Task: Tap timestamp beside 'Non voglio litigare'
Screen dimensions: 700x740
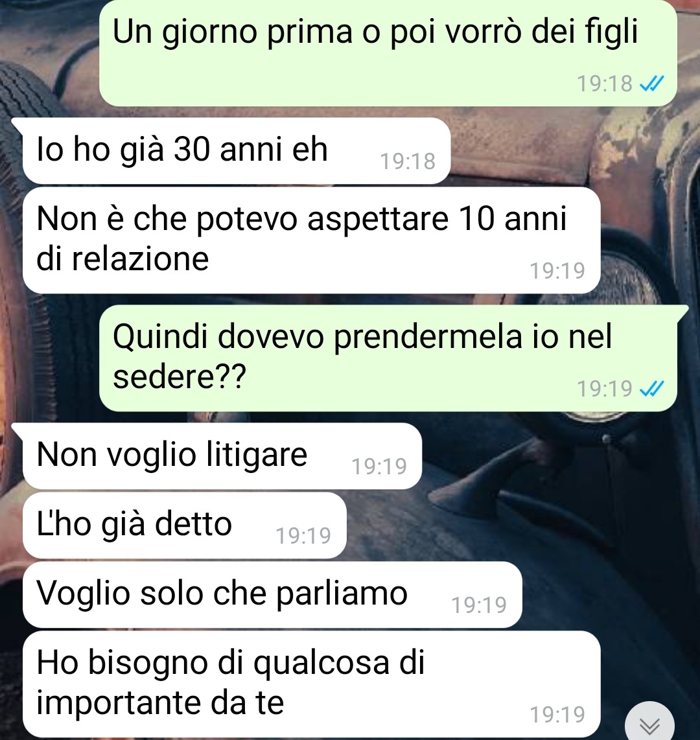Action: click(x=379, y=467)
